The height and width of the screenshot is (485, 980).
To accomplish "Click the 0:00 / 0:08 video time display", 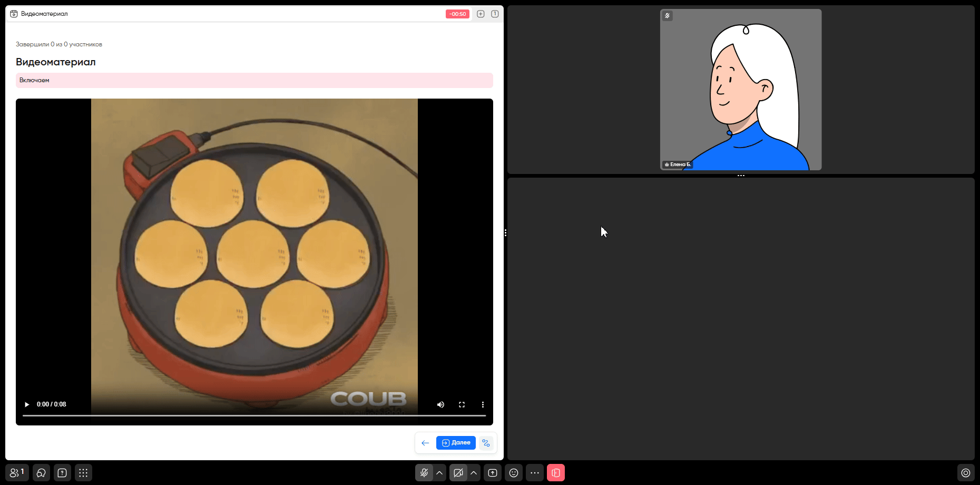I will [52, 404].
